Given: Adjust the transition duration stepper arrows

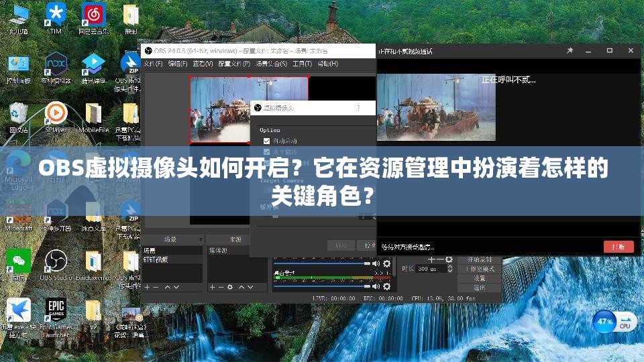Looking at the screenshot, I should [x=449, y=269].
